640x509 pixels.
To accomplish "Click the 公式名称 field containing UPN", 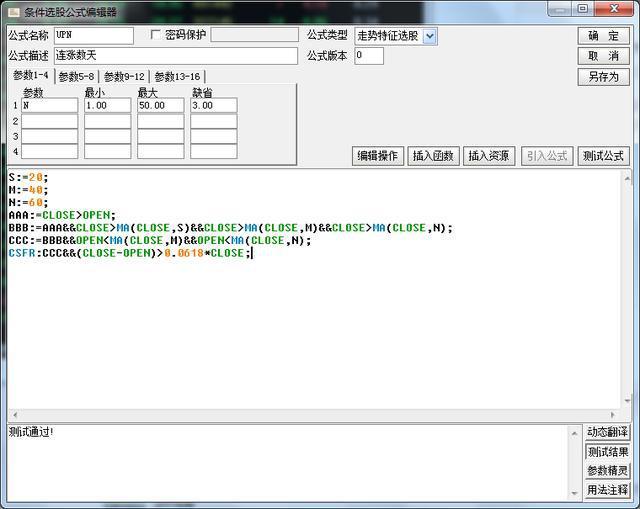I will (x=93, y=36).
